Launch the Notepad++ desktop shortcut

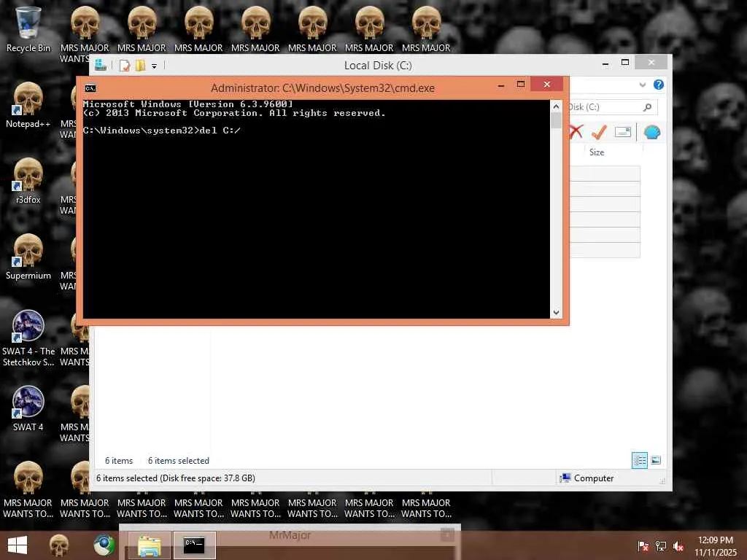28,105
